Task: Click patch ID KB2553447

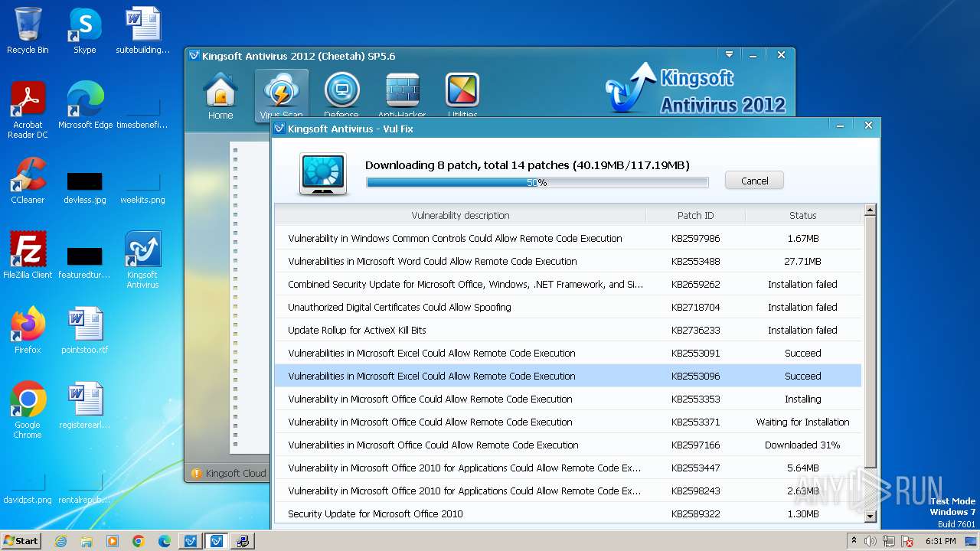Action: [x=695, y=468]
